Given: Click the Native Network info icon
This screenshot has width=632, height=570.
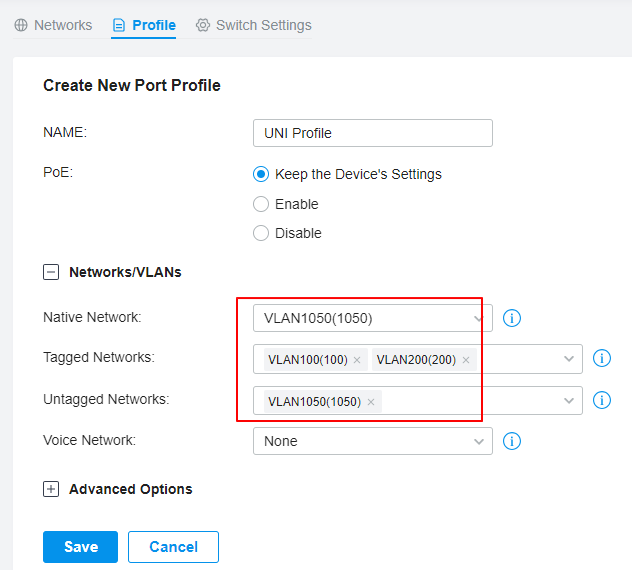Looking at the screenshot, I should [511, 318].
